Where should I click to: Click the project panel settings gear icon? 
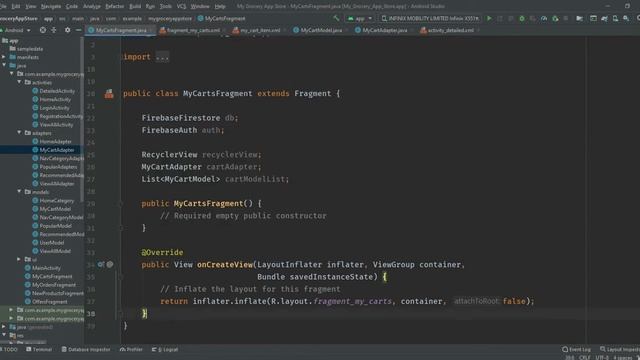click(x=67, y=30)
